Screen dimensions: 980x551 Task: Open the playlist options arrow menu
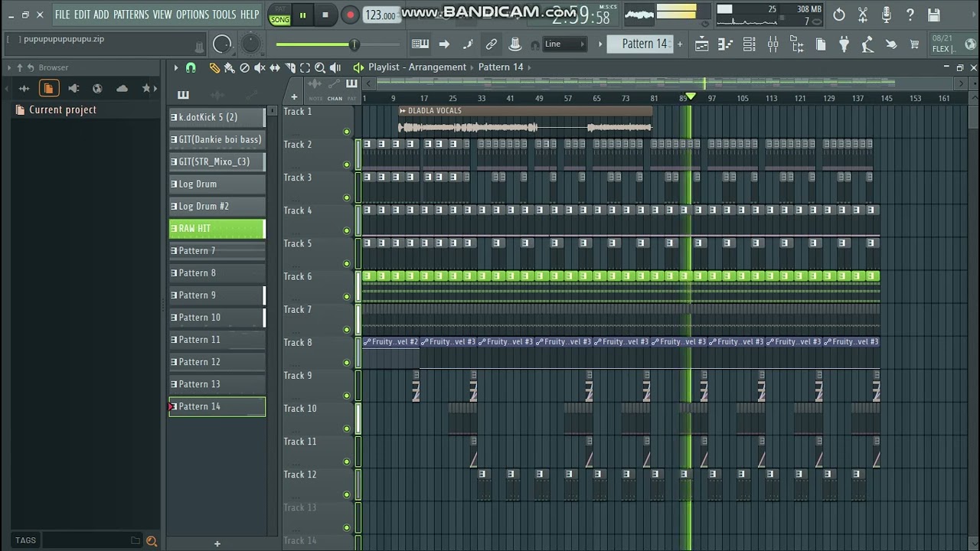point(175,67)
